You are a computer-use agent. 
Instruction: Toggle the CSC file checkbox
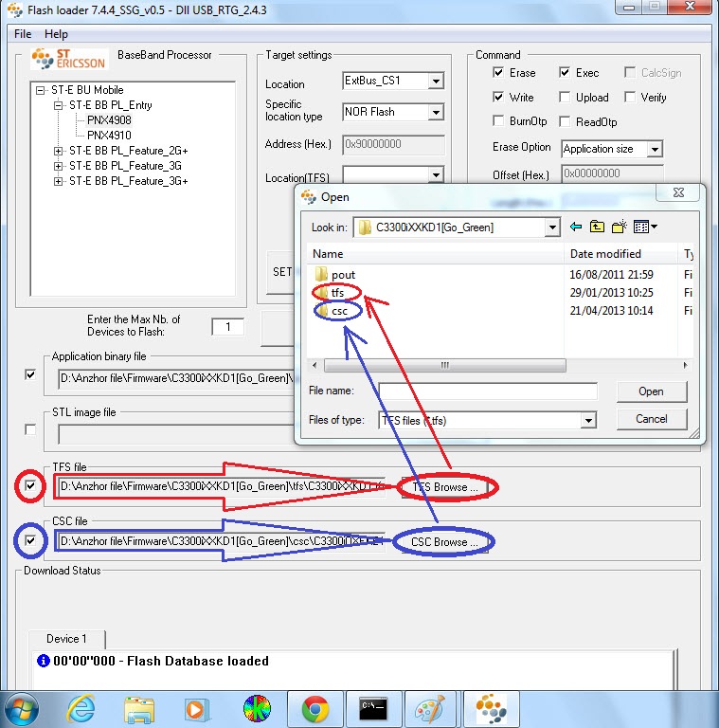click(x=30, y=540)
